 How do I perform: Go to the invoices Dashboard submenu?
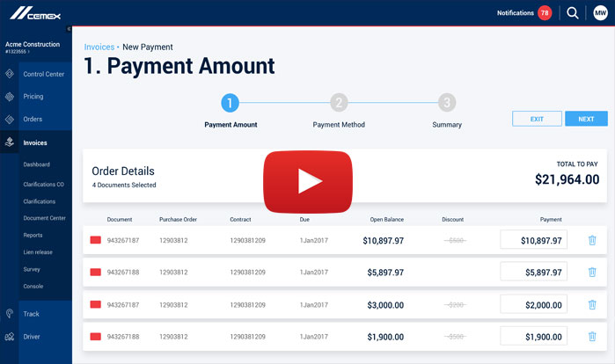36,164
